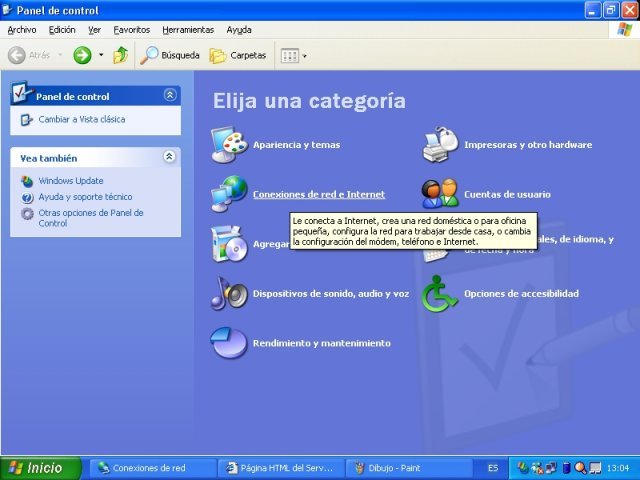Click the Panel de control title bar icon

[7, 9]
